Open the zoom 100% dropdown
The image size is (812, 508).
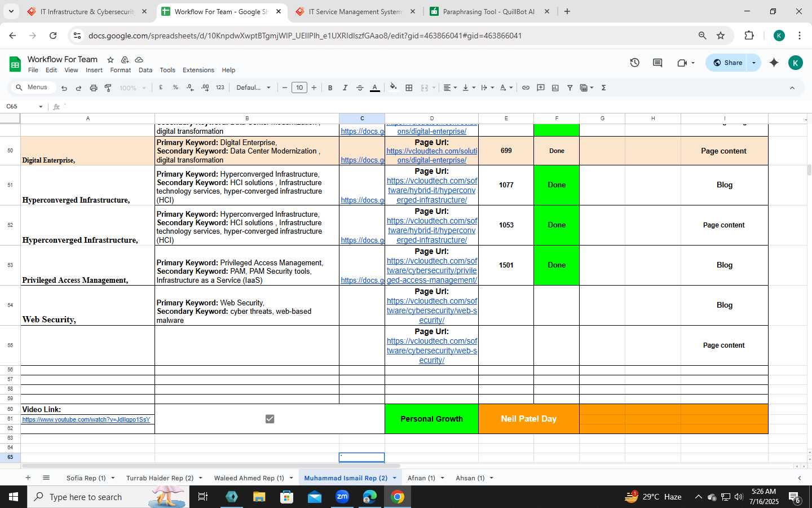tap(133, 88)
